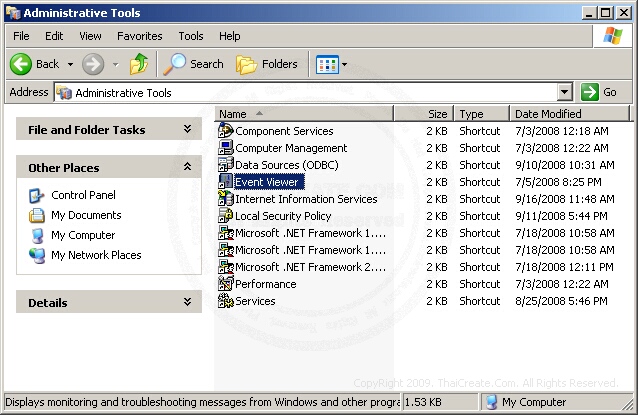Open the Favorites menu

click(140, 36)
